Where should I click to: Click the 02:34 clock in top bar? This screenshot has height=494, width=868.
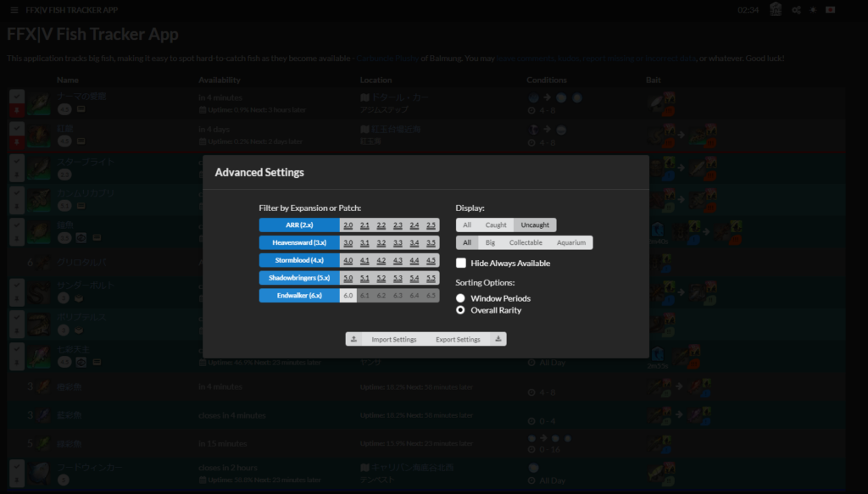coord(748,10)
